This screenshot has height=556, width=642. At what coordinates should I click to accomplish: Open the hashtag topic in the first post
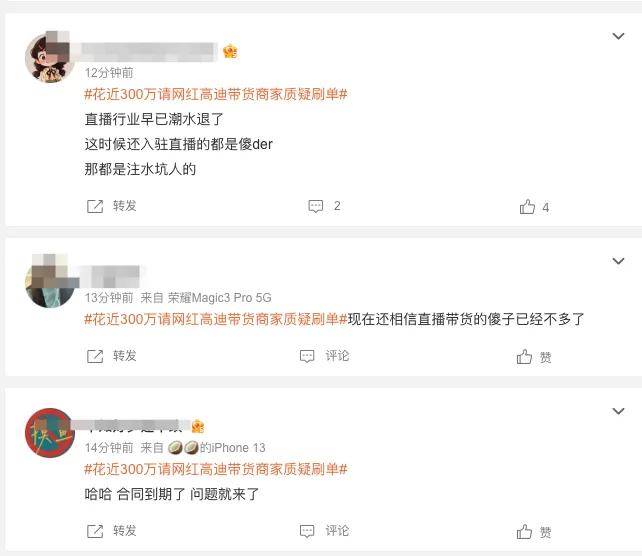pos(216,95)
